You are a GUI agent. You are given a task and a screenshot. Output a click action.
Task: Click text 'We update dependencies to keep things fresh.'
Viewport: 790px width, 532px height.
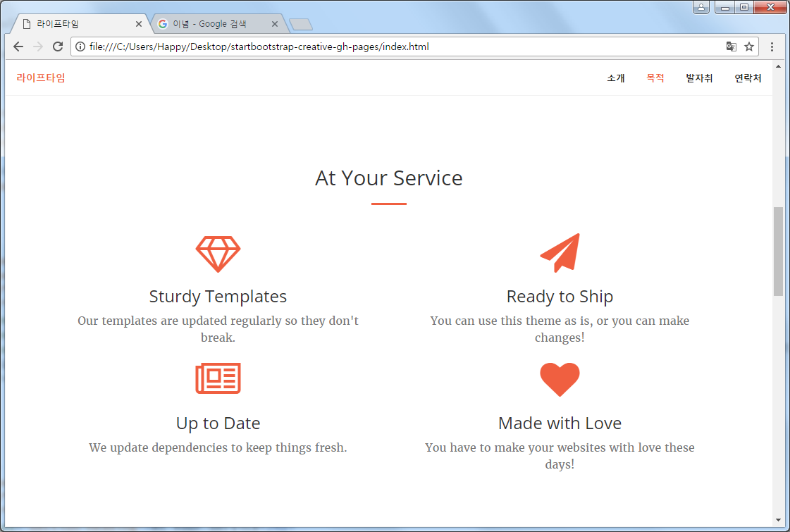pyautogui.click(x=218, y=448)
